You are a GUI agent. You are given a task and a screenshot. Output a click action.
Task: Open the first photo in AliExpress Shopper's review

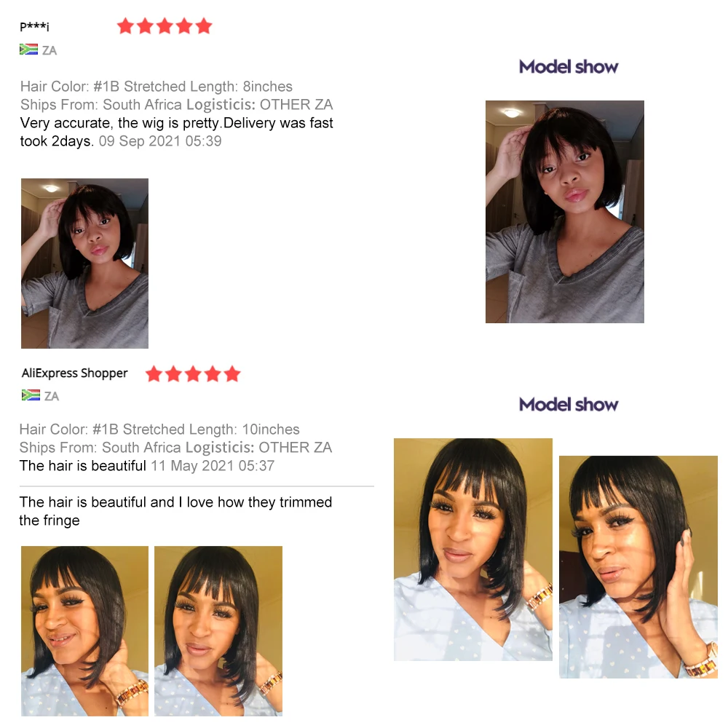[84, 631]
